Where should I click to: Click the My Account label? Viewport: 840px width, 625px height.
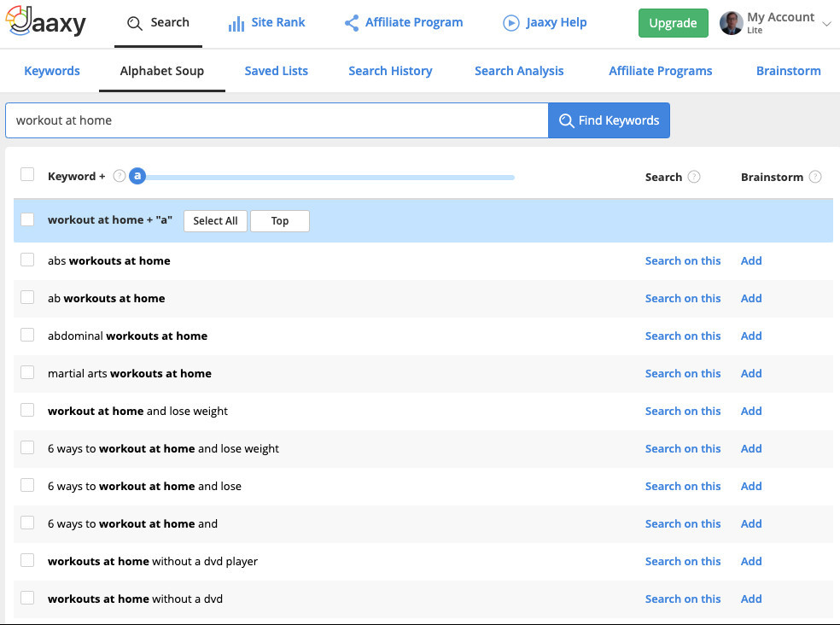[780, 17]
